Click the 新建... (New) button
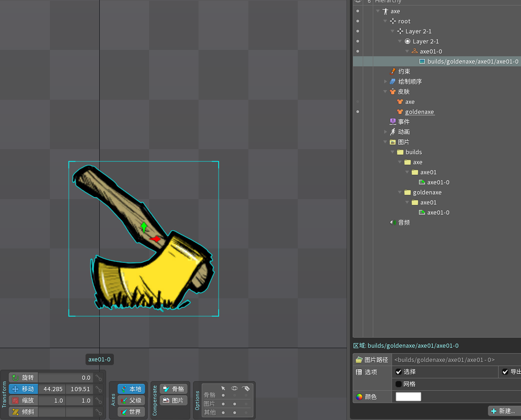The height and width of the screenshot is (420, 521). point(503,411)
